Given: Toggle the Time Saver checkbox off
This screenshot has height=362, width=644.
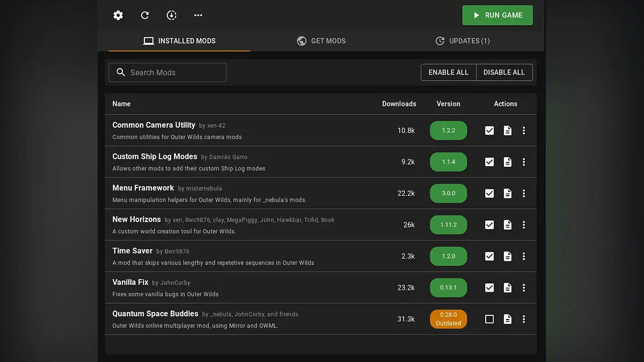Looking at the screenshot, I should click(x=489, y=256).
